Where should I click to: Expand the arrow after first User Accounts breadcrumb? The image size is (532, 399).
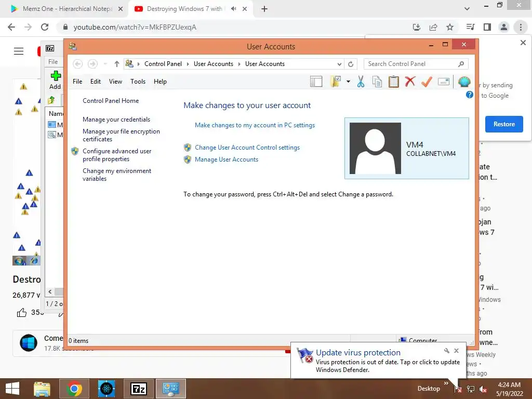coord(239,64)
